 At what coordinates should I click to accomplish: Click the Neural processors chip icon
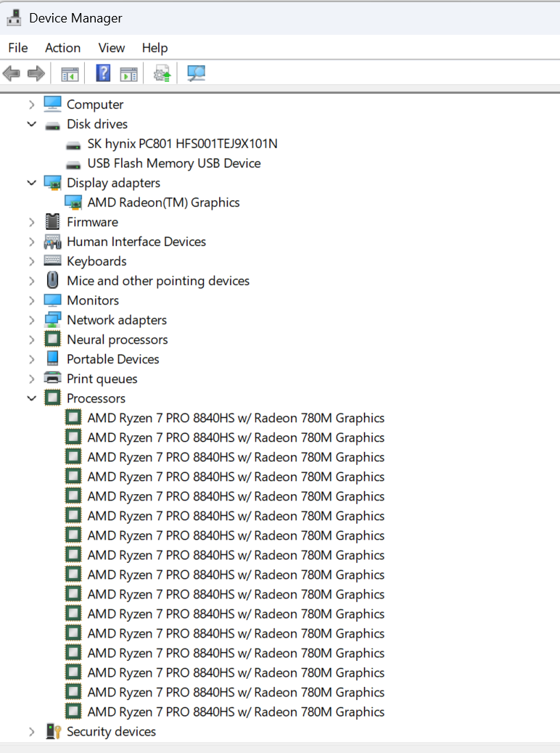[52, 339]
